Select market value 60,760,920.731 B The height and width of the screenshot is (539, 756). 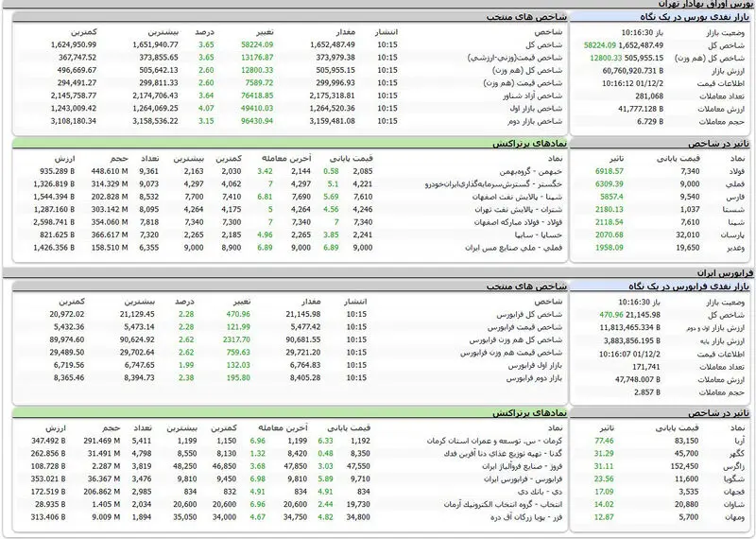pos(632,71)
